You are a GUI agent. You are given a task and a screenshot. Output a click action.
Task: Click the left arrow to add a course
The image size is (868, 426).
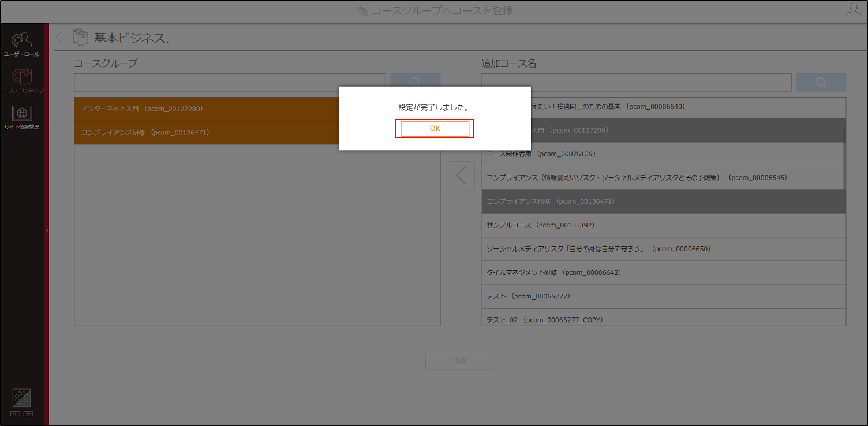click(461, 175)
